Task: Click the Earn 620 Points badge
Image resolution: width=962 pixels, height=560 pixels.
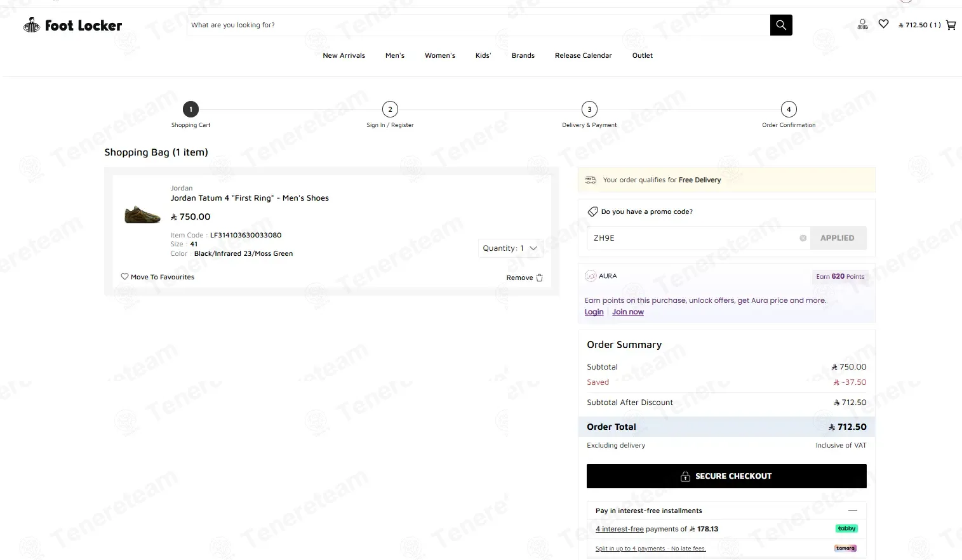Action: tap(840, 276)
